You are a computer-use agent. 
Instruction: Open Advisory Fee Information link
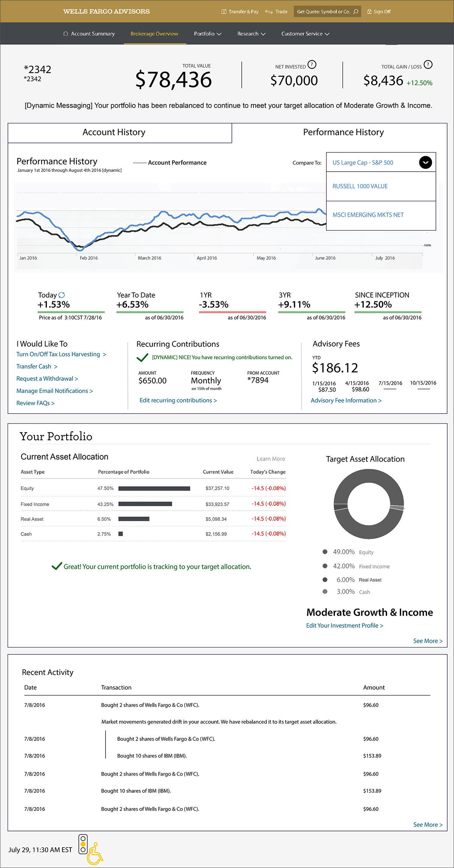[x=346, y=401]
